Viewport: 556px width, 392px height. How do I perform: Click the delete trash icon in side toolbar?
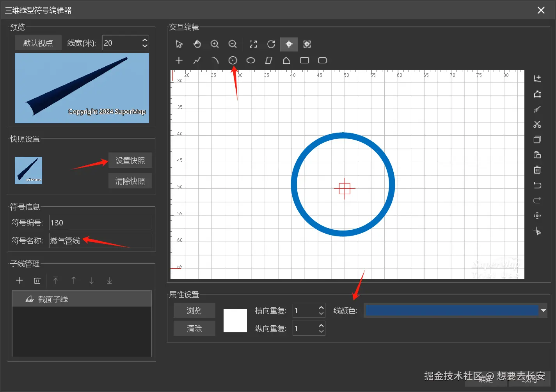click(x=537, y=170)
